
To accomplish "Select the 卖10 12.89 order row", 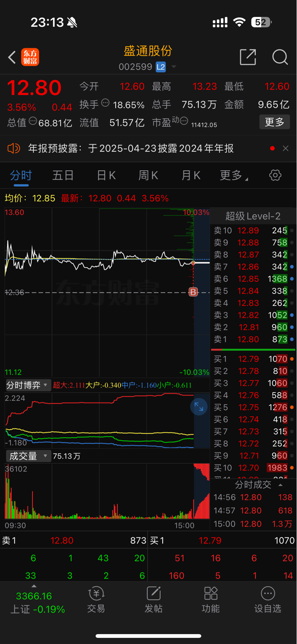I will tap(253, 231).
